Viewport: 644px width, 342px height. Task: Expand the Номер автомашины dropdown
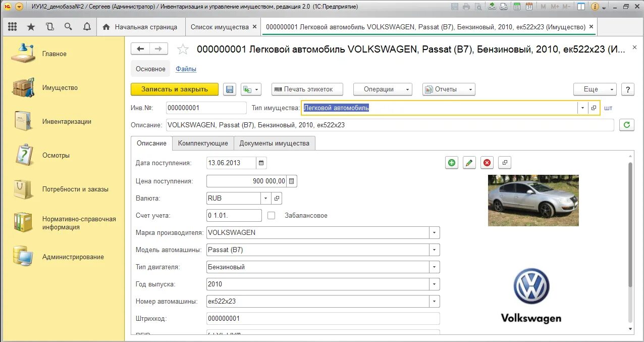(435, 302)
